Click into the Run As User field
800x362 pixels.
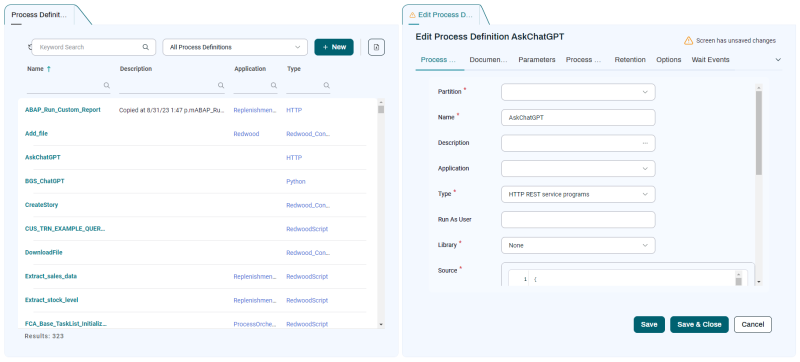(578, 220)
